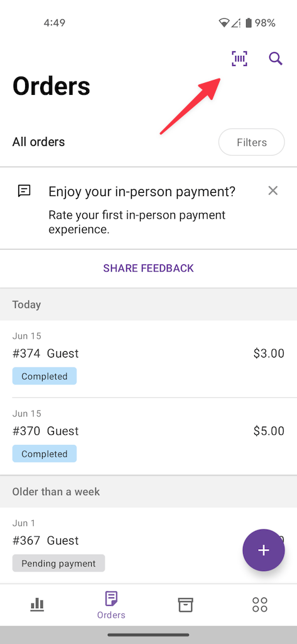The height and width of the screenshot is (644, 297).
Task: Tap Completed badge on order #374
Action: coord(45,376)
